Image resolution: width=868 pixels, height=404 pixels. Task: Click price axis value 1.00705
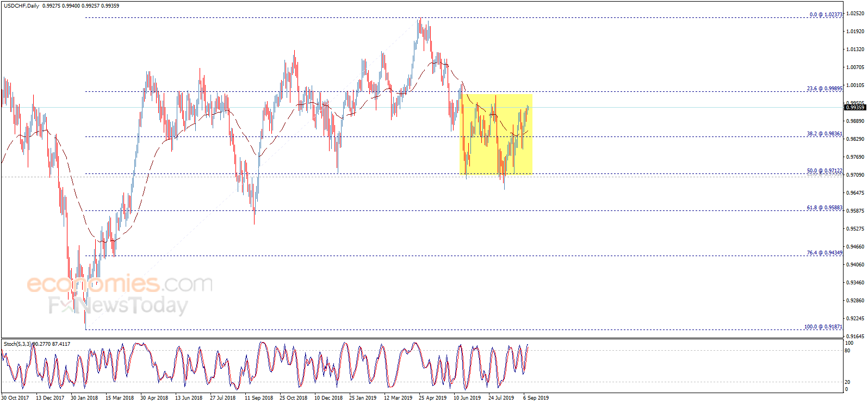[855, 67]
